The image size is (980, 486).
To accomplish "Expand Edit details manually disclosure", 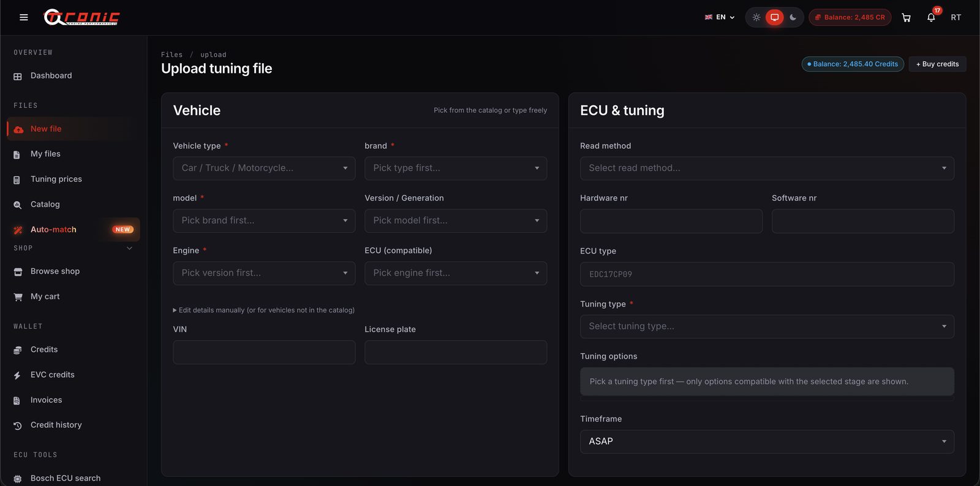I will click(x=264, y=310).
